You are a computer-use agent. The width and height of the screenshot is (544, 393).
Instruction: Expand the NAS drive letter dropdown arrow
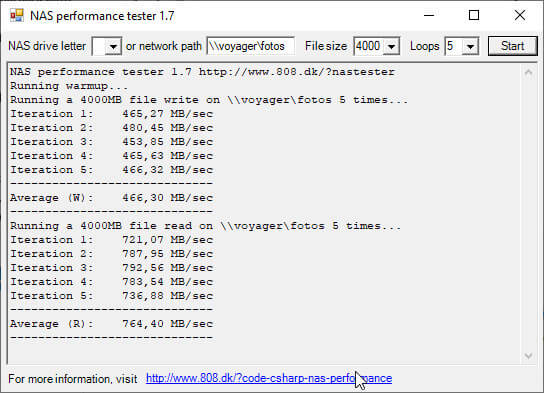point(113,46)
